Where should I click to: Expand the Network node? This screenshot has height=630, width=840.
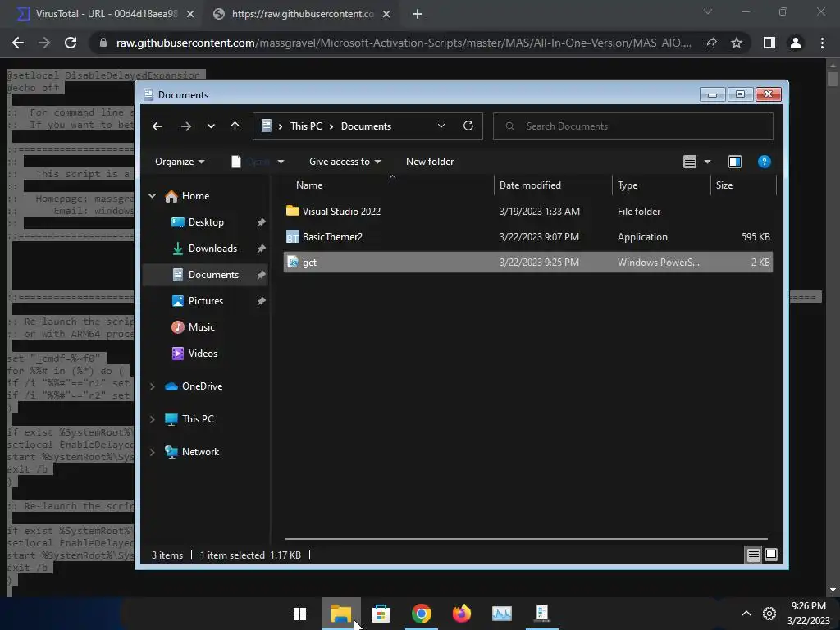tap(152, 452)
